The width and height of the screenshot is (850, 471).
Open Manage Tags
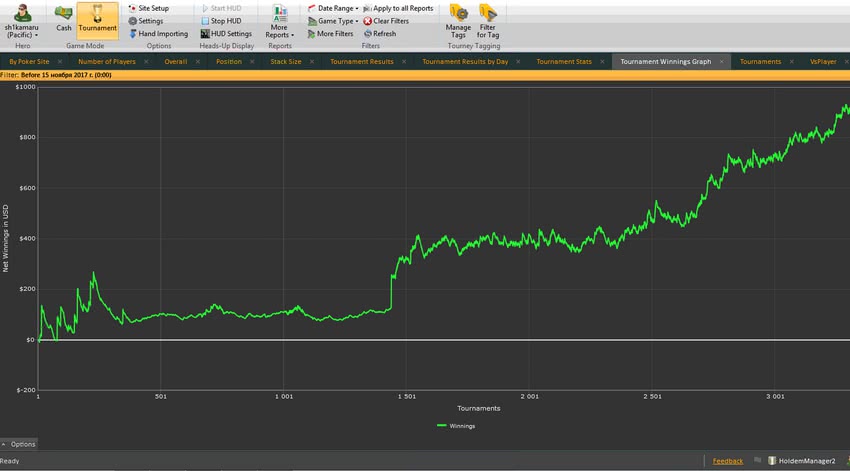[458, 21]
